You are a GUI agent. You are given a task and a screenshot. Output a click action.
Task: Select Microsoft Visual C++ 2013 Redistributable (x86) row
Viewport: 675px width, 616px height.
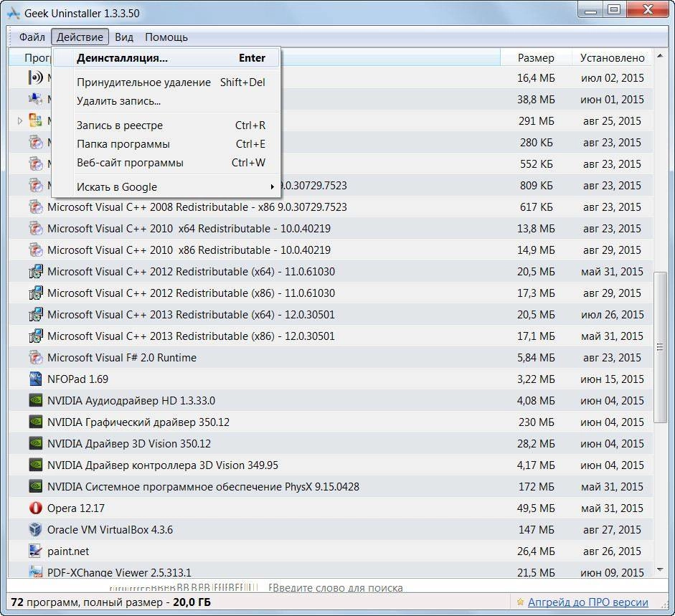tap(331, 336)
